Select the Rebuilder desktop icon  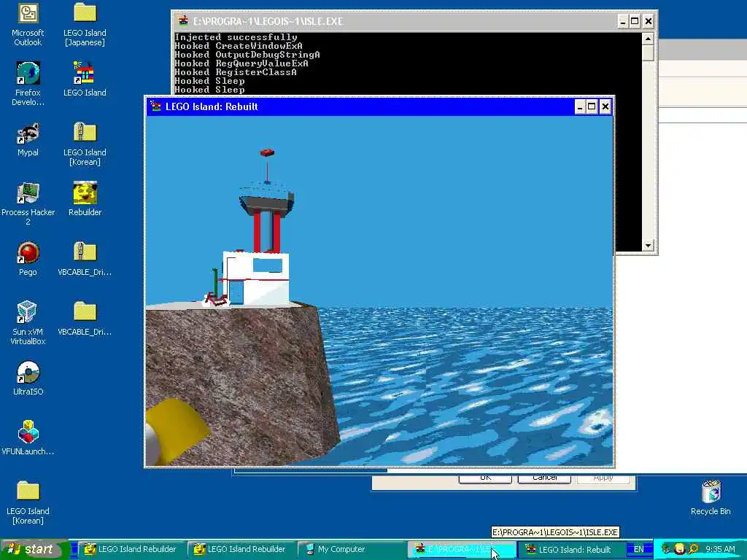(x=85, y=199)
